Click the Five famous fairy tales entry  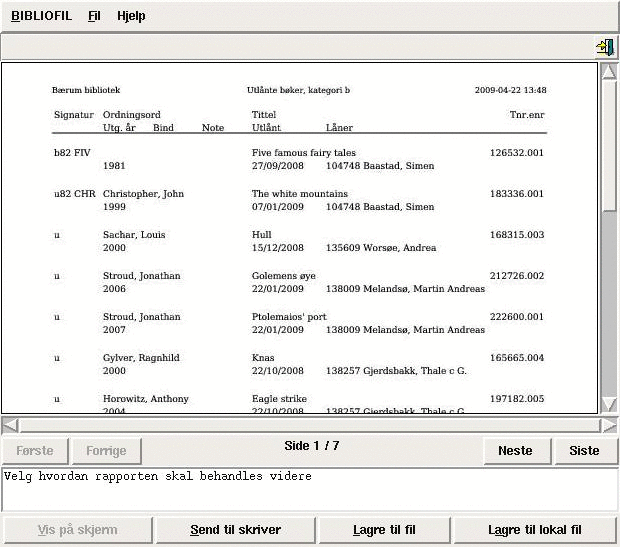point(303,153)
